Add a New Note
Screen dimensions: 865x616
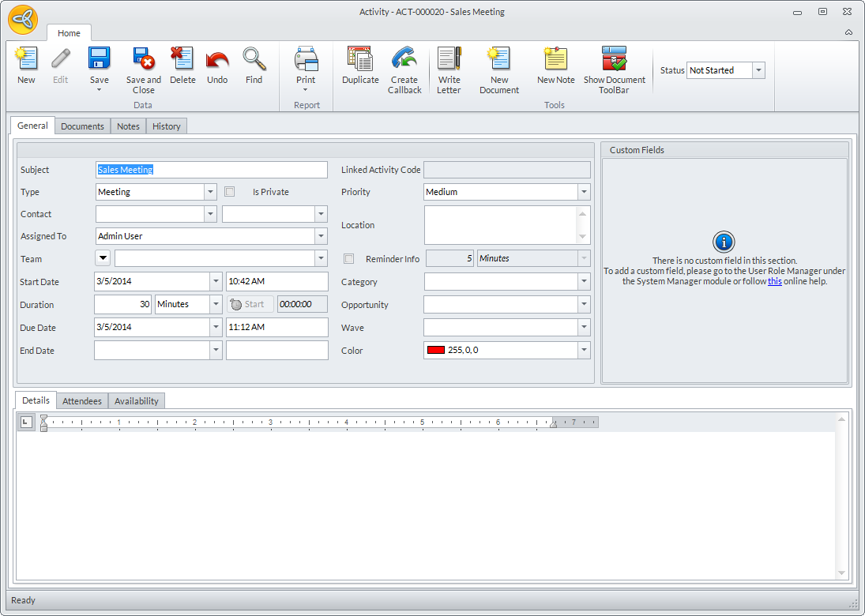coord(556,60)
